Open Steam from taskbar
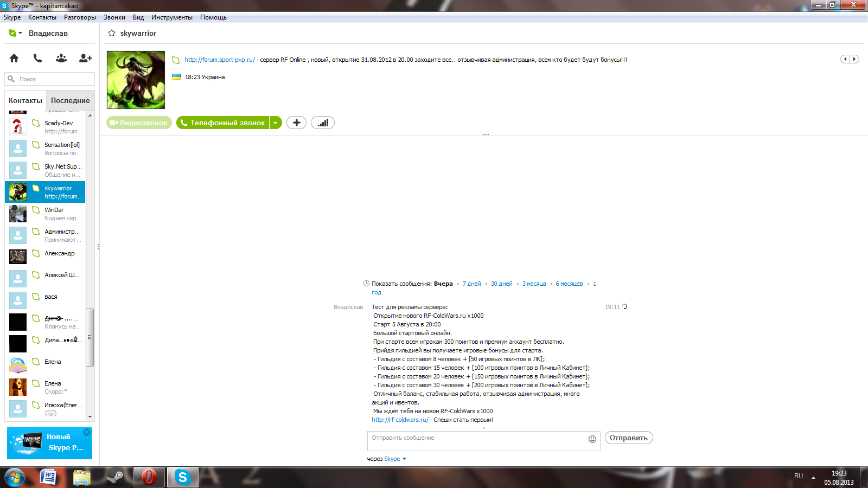Image resolution: width=868 pixels, height=488 pixels. 114,477
